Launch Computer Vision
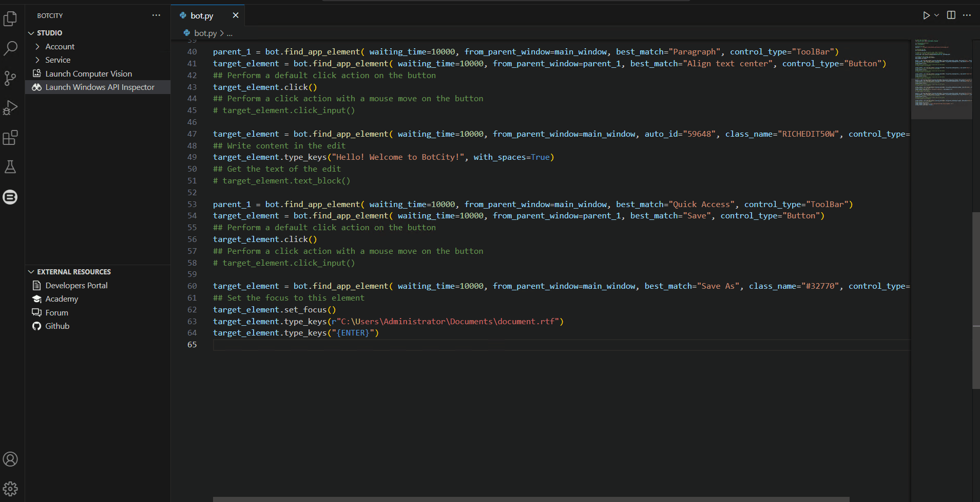The image size is (980, 502). (98, 73)
